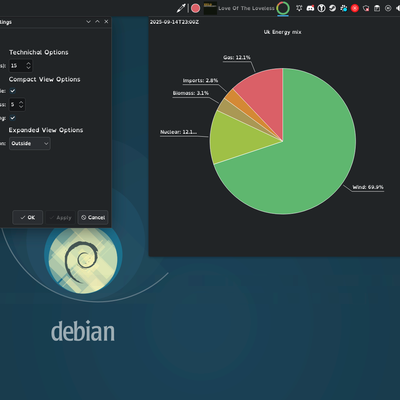Click the small circular tray icon after the clipboard
This screenshot has width=400, height=400.
click(388, 8)
